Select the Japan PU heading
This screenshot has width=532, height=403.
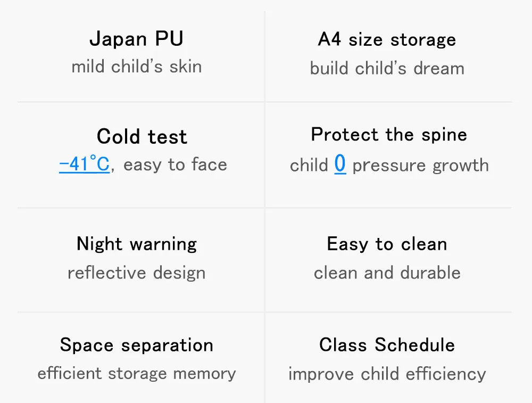click(x=136, y=39)
